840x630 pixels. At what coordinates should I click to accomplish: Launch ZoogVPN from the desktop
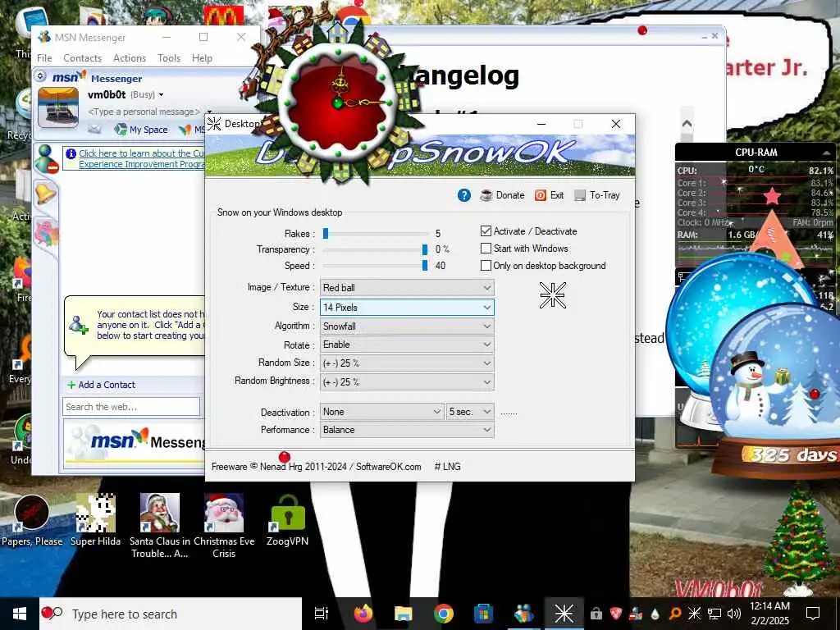(288, 521)
